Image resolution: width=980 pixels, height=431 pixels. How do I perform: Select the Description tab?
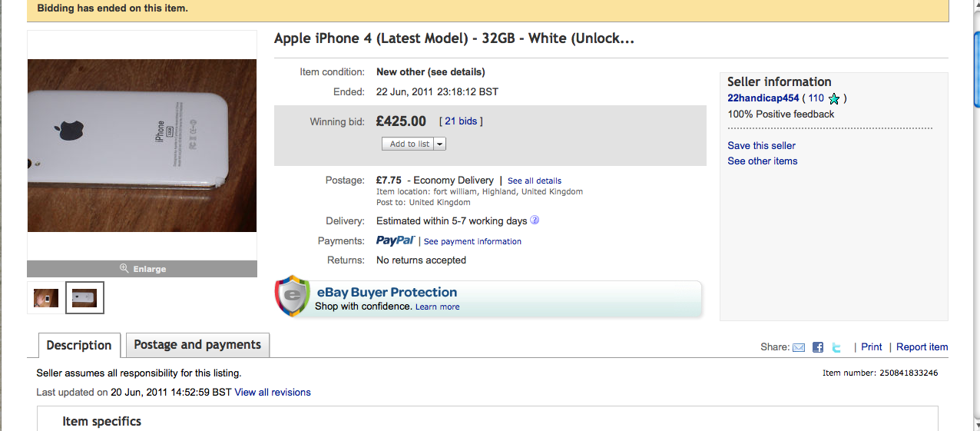[x=79, y=346]
